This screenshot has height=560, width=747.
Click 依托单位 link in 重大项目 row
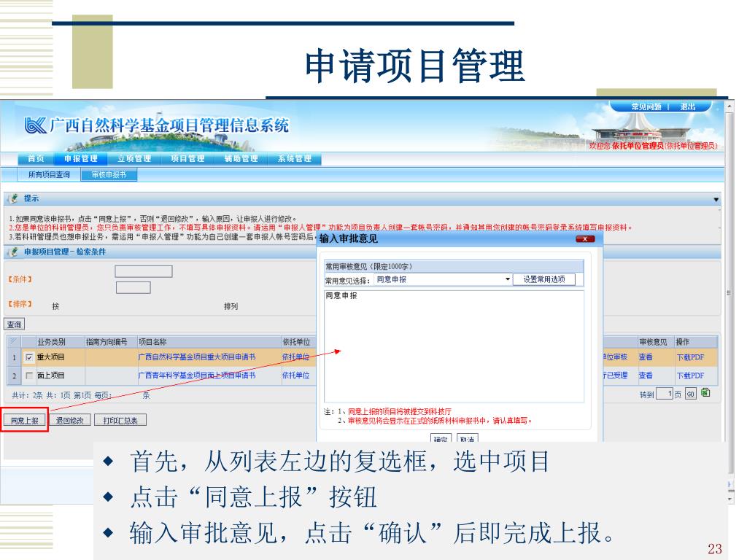tap(296, 357)
